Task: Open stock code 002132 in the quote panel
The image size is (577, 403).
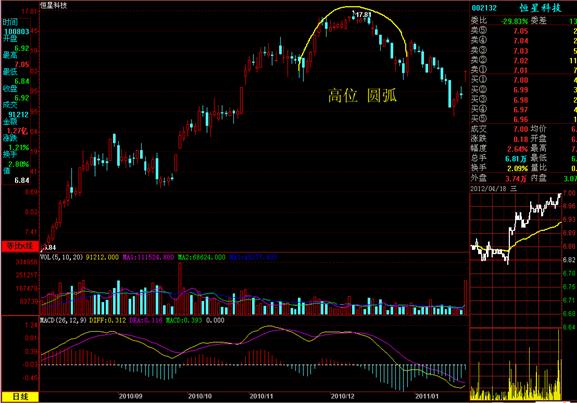Action: [x=484, y=8]
